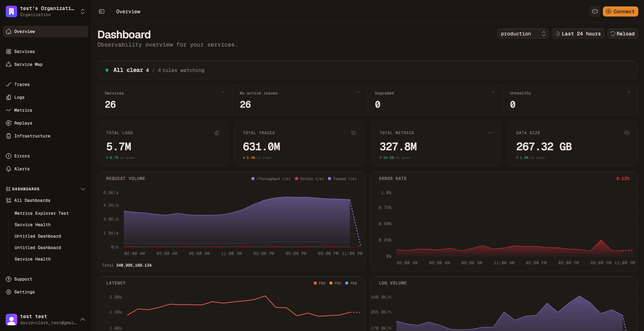The image size is (644, 331).
Task: Click the 5.7M total logs value
Action: pyautogui.click(x=119, y=147)
